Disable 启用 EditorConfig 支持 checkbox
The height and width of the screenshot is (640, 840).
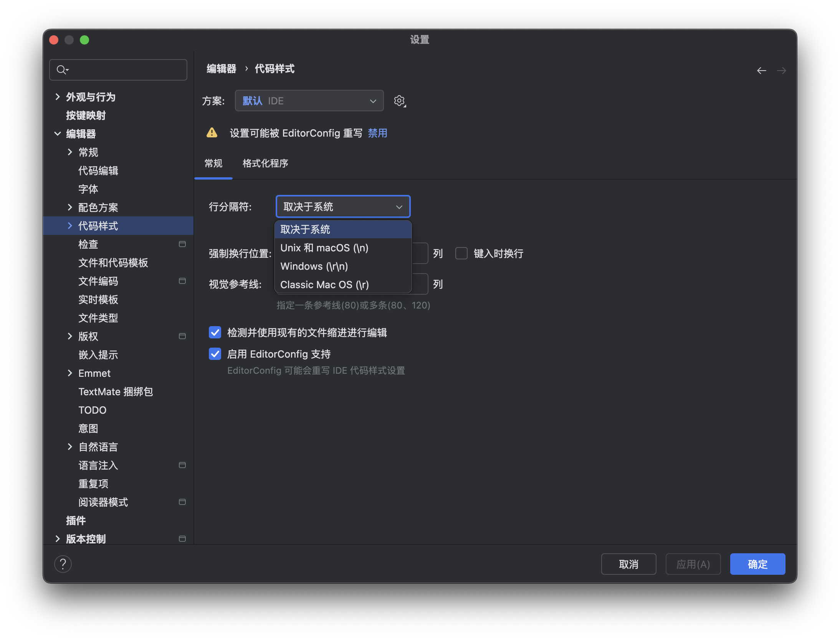pyautogui.click(x=215, y=354)
